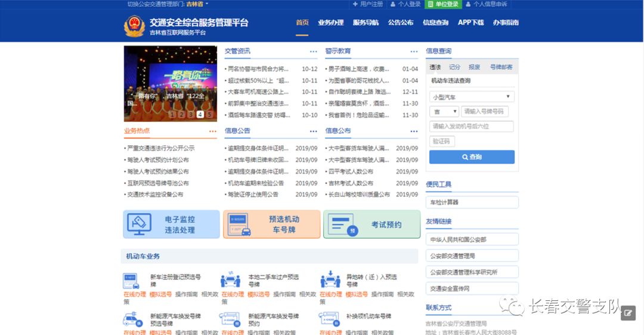Viewport: 644px width, 335px height.
Task: Open the plate province prefix dropdown 吉
Action: coord(444,112)
